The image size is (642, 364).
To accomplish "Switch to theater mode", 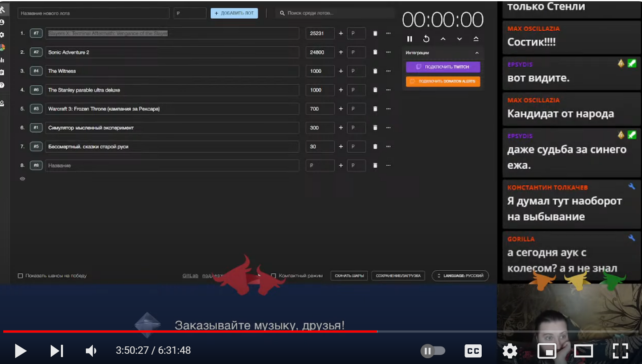I will pyautogui.click(x=584, y=351).
